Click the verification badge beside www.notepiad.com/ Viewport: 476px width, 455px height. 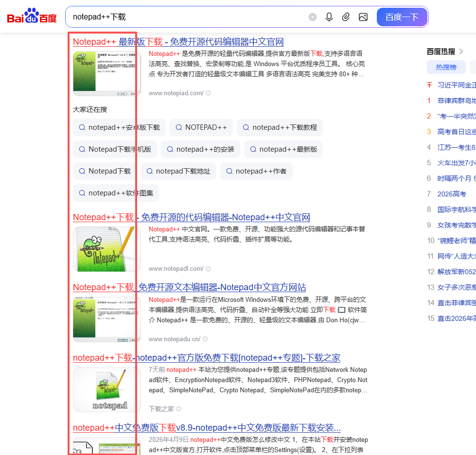click(208, 93)
